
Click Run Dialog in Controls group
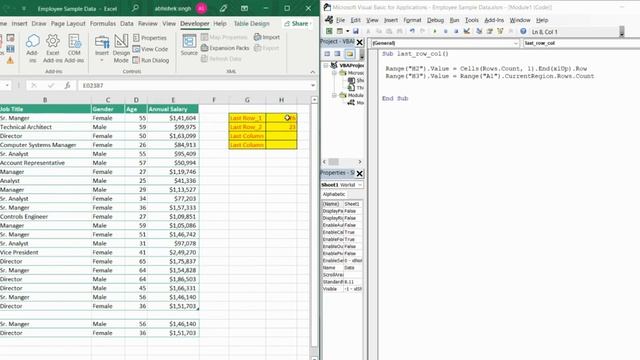[151, 60]
